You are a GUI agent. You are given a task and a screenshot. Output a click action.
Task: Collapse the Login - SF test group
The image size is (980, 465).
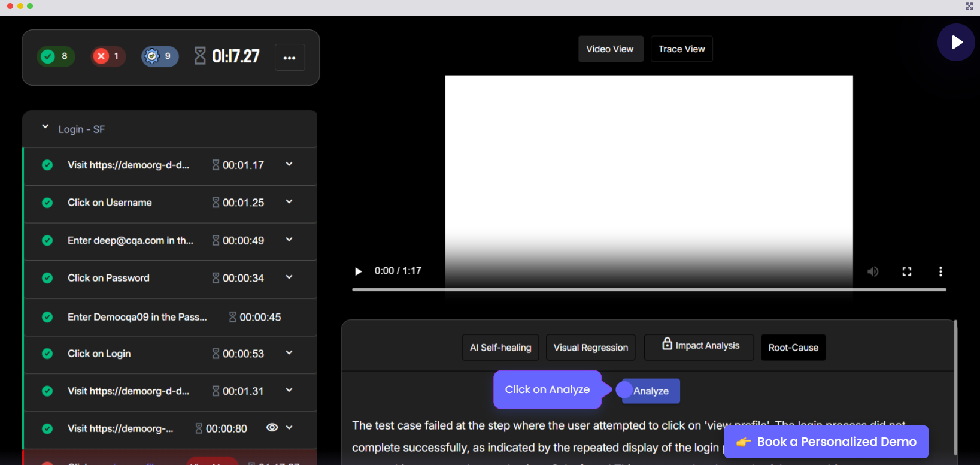[x=45, y=127]
